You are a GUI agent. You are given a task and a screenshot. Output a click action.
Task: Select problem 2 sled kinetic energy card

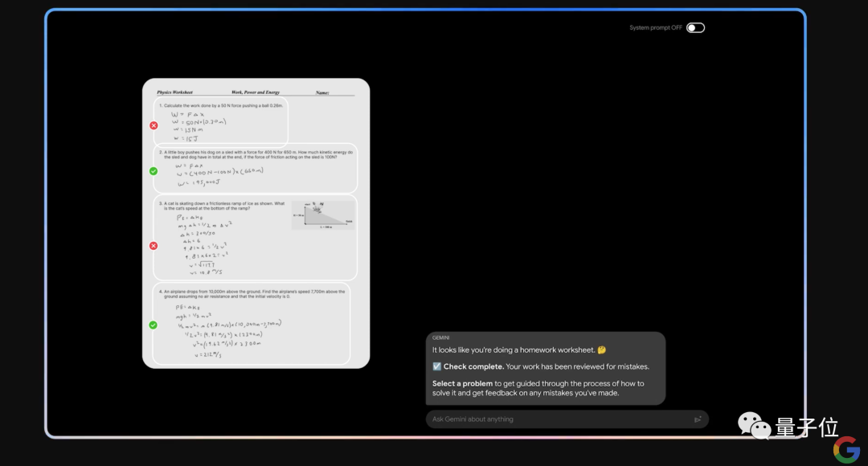click(x=256, y=169)
